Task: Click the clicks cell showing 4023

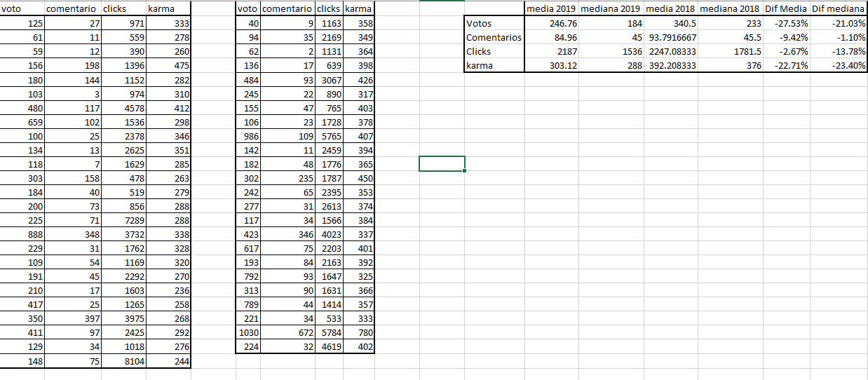Action: (x=330, y=234)
